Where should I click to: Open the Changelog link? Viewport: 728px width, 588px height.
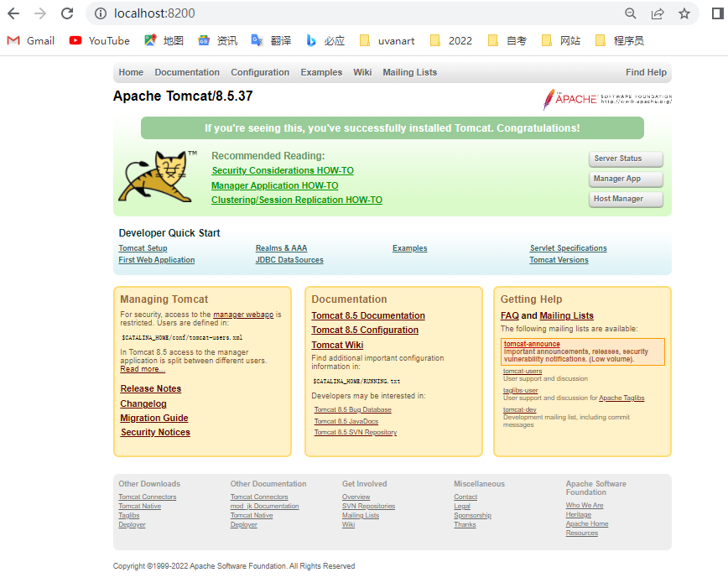(x=143, y=403)
